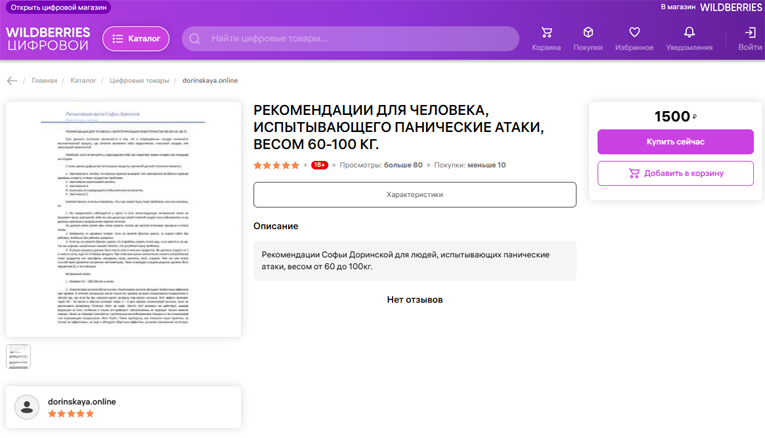This screenshot has height=438, width=765.
Task: Click the Wildberries Цифровой logo
Action: pos(47,38)
